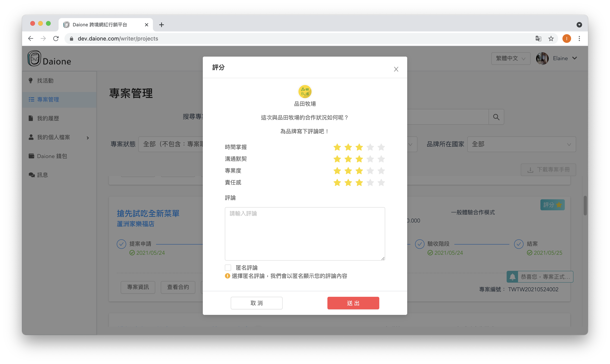Screen dimensions: 610x364
Task: Set 專業度 rating to four stars
Action: pyautogui.click(x=370, y=171)
